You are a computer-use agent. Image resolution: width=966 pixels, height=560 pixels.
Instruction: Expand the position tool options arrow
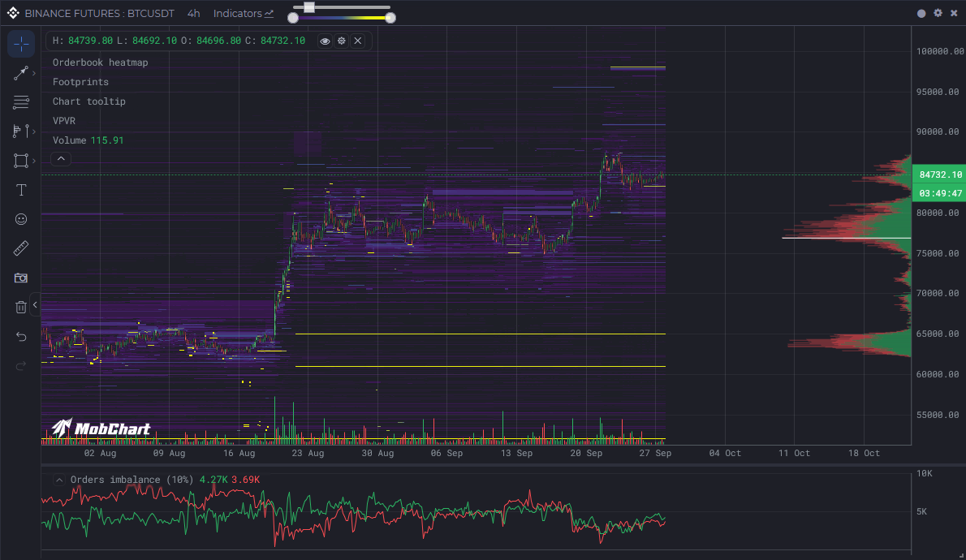pos(34,131)
